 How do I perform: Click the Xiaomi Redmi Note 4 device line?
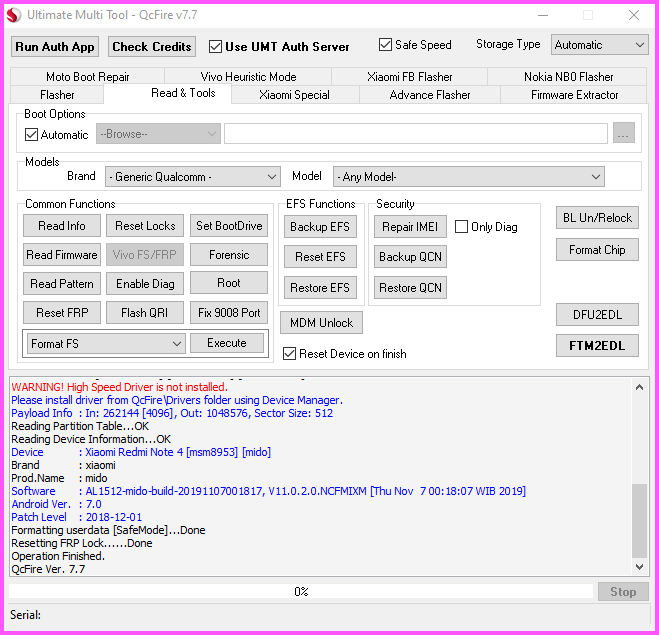[x=141, y=452]
